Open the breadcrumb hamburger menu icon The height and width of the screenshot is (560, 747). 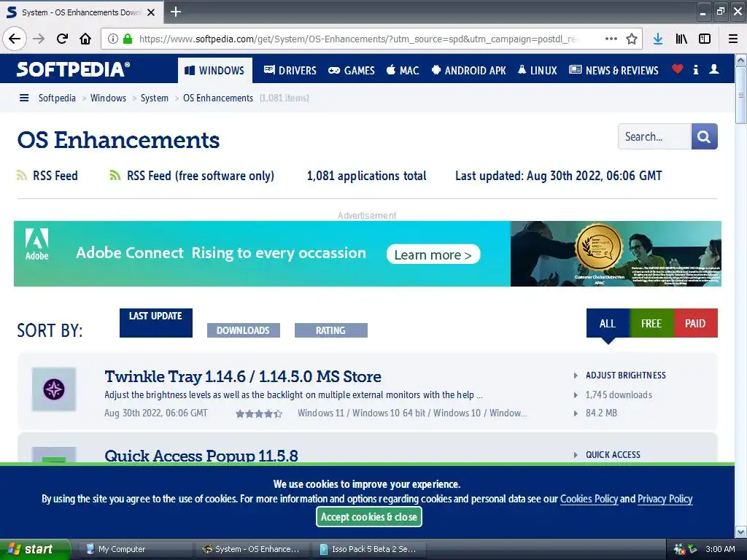click(24, 98)
